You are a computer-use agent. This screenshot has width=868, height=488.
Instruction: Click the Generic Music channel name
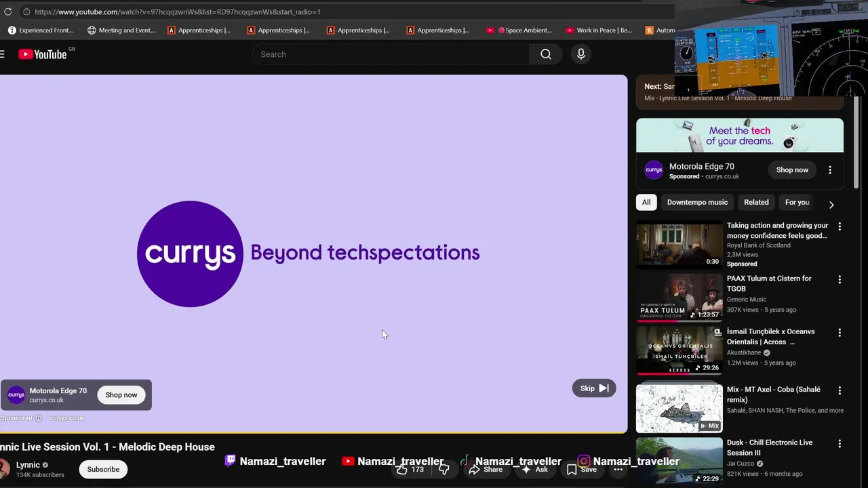tap(747, 299)
